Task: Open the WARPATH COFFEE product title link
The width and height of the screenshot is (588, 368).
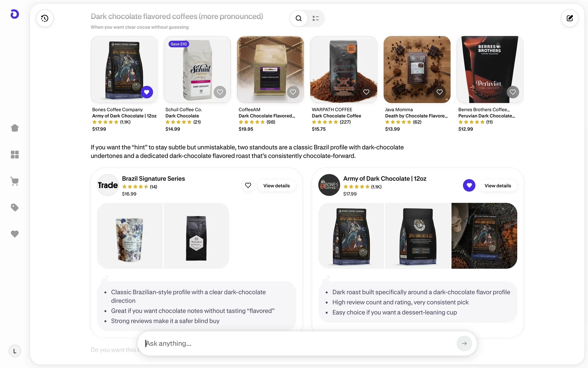Action: click(336, 116)
